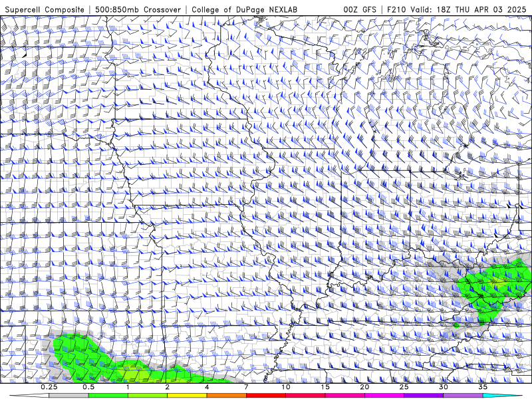
Task: Click the 'Supercell Composite' title text
Action: click(x=45, y=9)
